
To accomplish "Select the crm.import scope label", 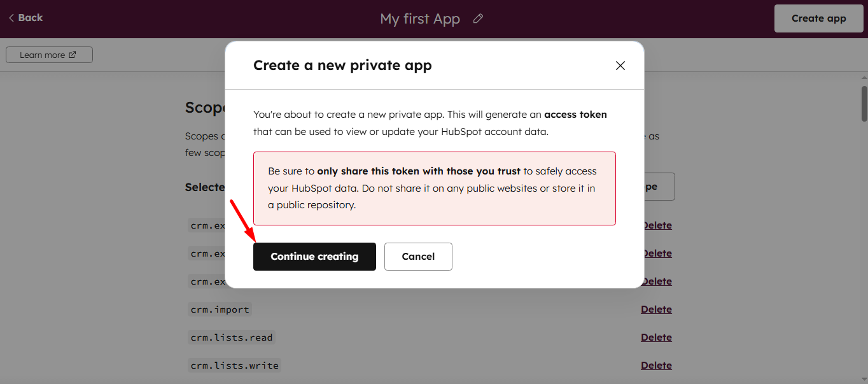I will click(220, 309).
